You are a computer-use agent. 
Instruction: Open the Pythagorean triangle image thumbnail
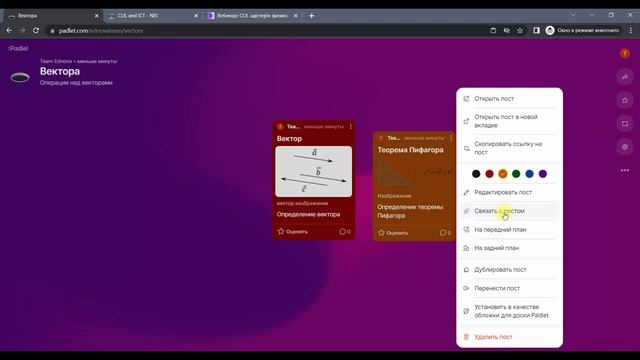[414, 173]
